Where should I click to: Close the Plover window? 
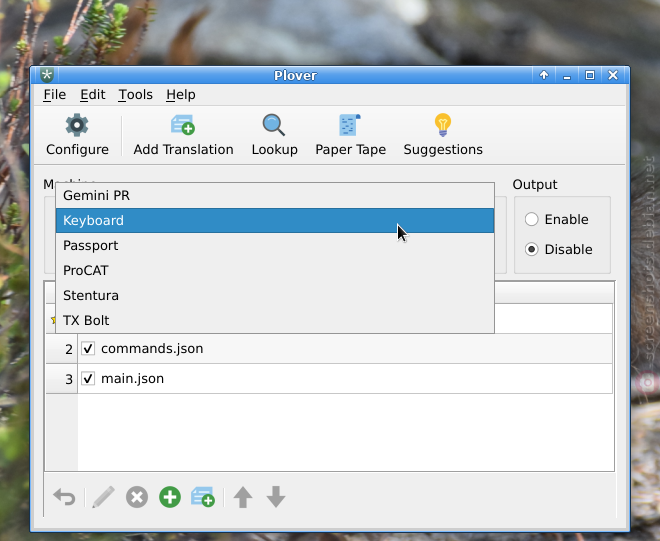pyautogui.click(x=613, y=75)
